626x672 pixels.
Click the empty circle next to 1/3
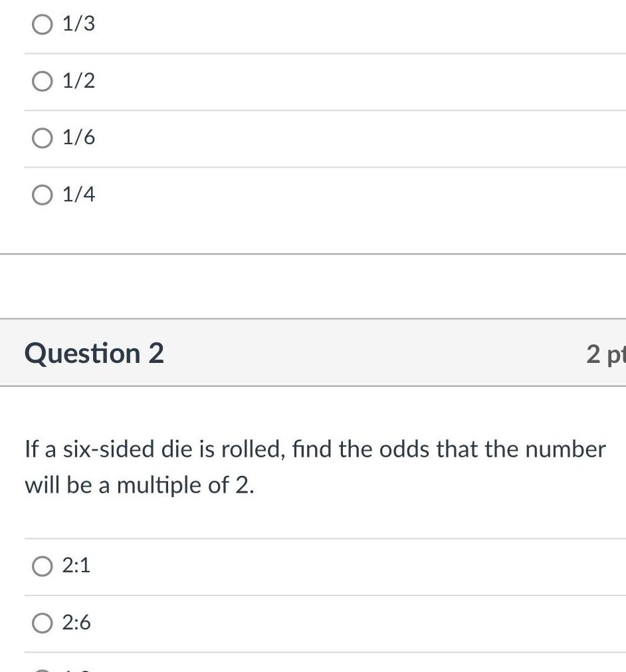pyautogui.click(x=43, y=25)
